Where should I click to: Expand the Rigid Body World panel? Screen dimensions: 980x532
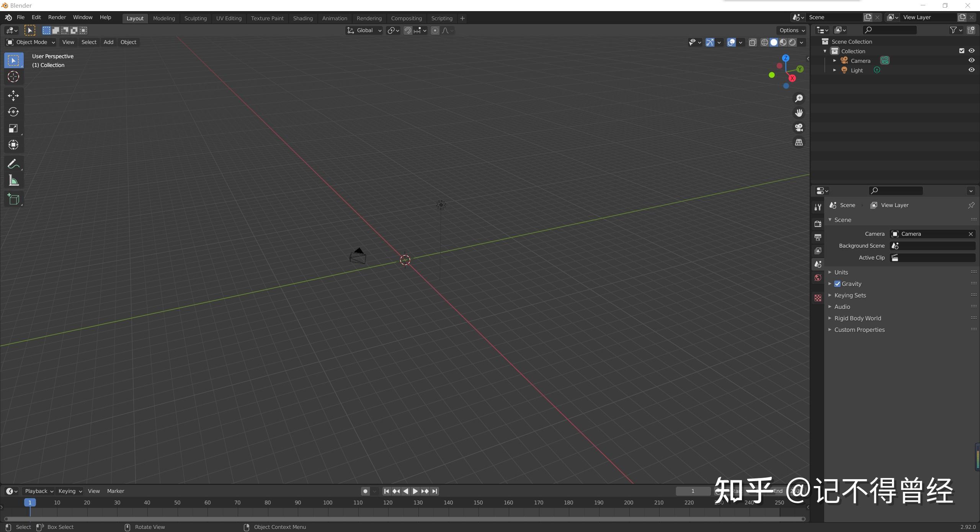point(857,318)
